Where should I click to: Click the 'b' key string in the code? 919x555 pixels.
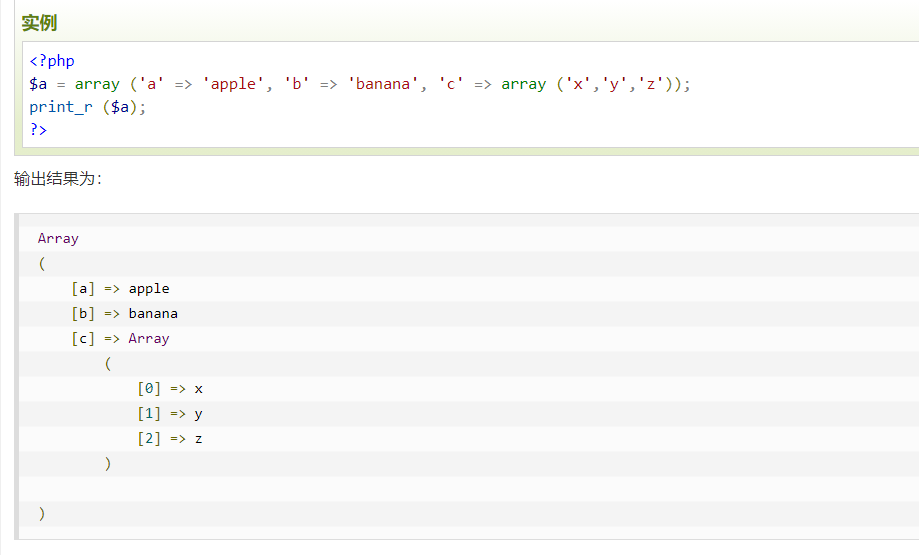tap(297, 84)
